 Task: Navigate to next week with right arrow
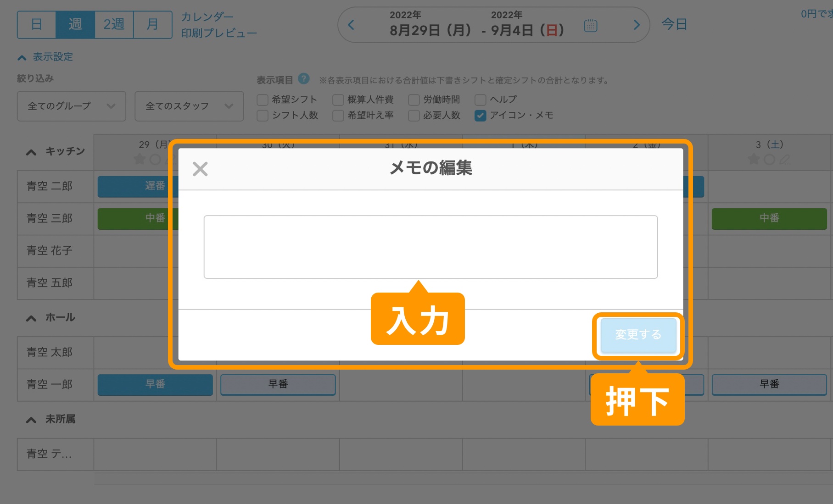[x=636, y=25]
